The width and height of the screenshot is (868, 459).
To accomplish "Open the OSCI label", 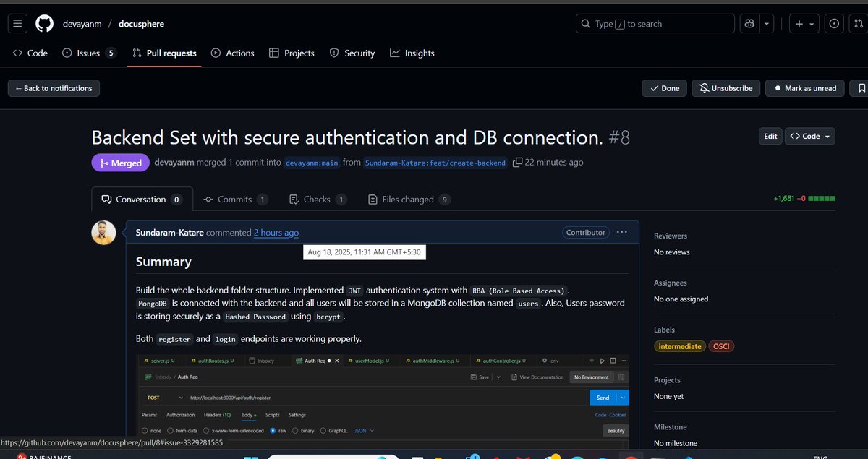I will pyautogui.click(x=721, y=346).
